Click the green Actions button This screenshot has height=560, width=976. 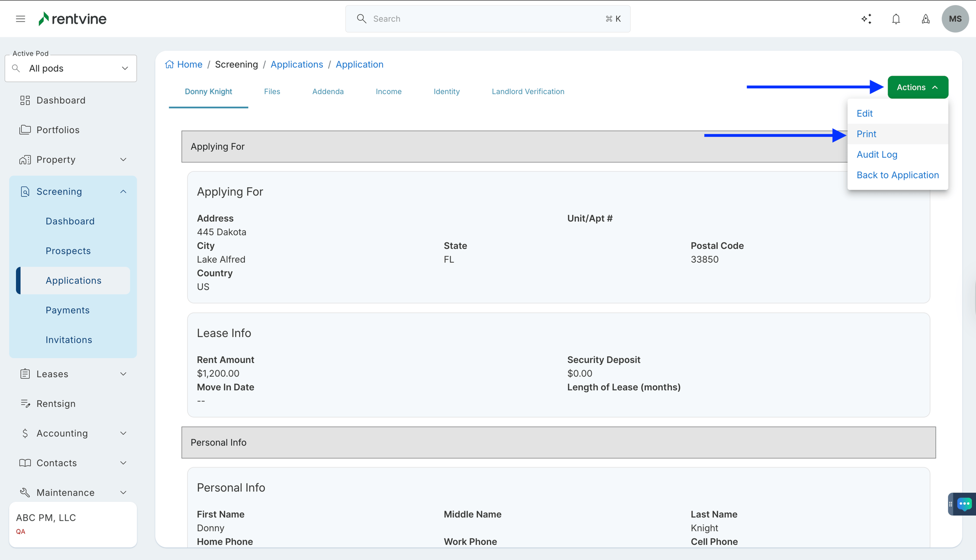tap(917, 87)
